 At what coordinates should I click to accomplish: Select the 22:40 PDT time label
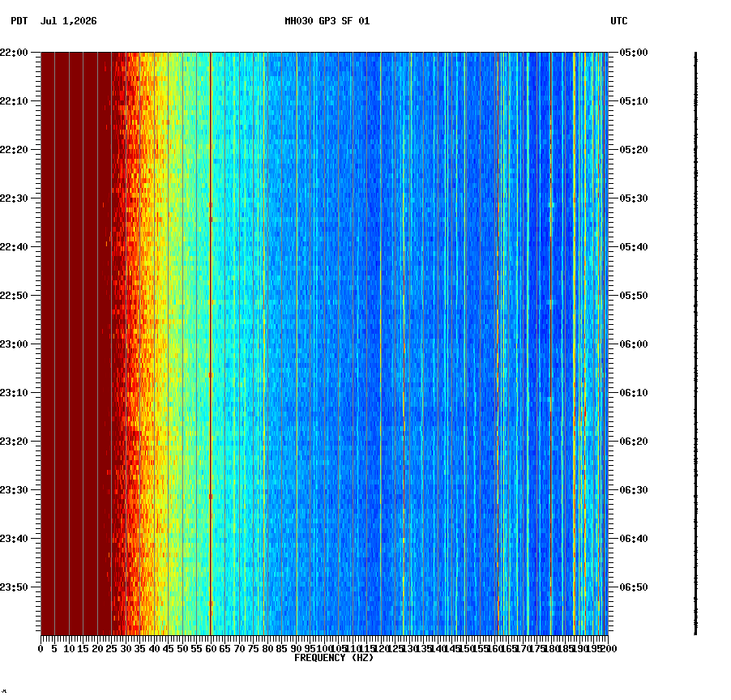click(14, 247)
